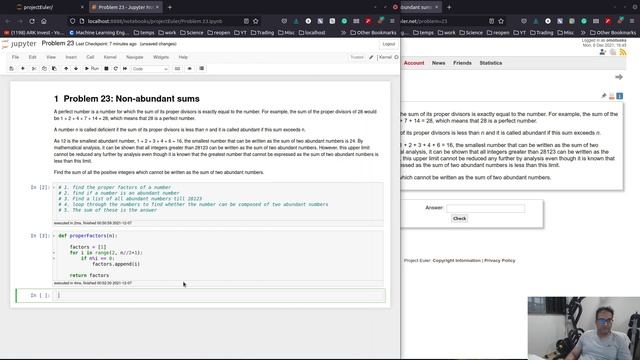This screenshot has width=640, height=360.
Task: Restart kernel and run all with the fast-forward icon
Action: pyautogui.click(x=125, y=69)
